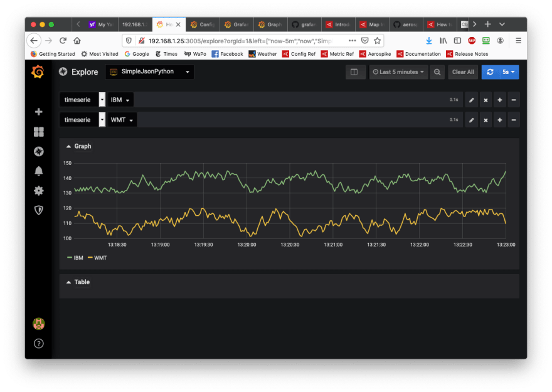Collapse the Graph panel

pyautogui.click(x=79, y=146)
